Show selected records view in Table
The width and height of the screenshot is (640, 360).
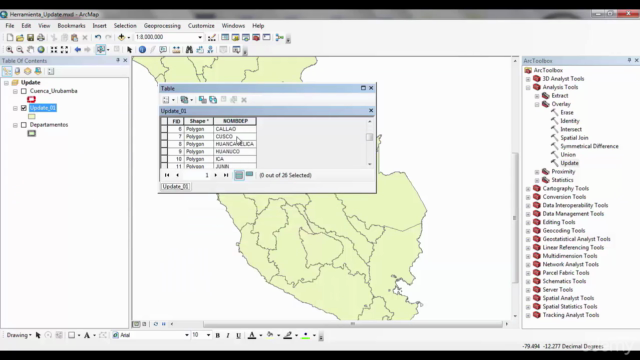click(x=249, y=175)
